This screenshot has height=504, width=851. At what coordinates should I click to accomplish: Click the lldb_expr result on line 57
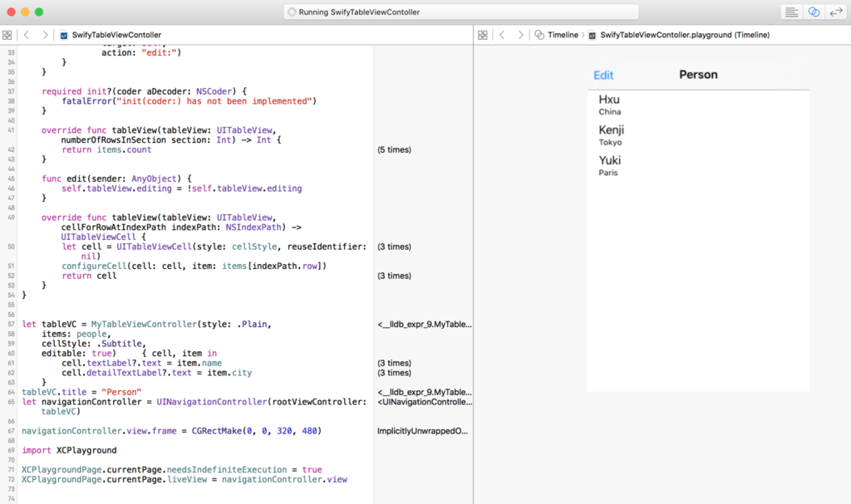tap(425, 325)
